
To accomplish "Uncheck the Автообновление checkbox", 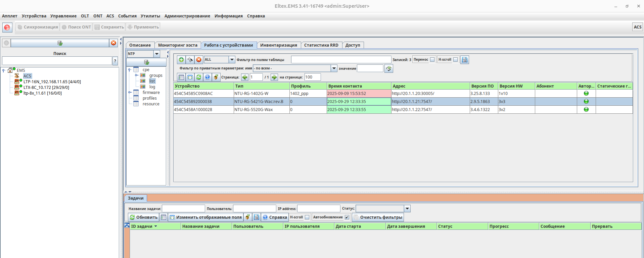I will point(347,217).
